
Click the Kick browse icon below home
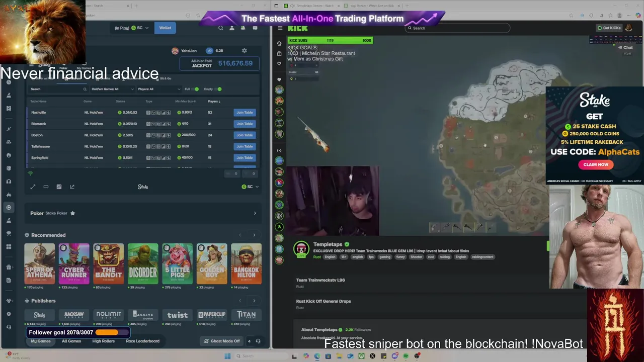(x=279, y=53)
